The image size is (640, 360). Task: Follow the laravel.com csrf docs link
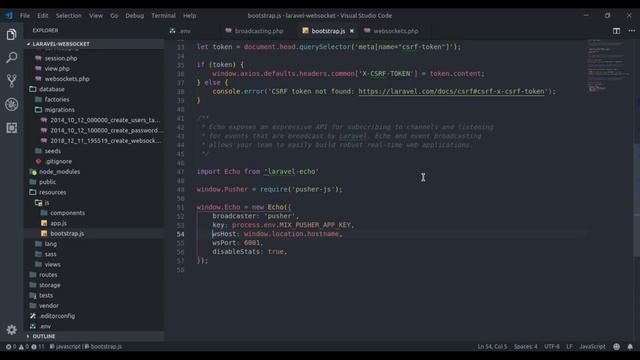pos(451,91)
